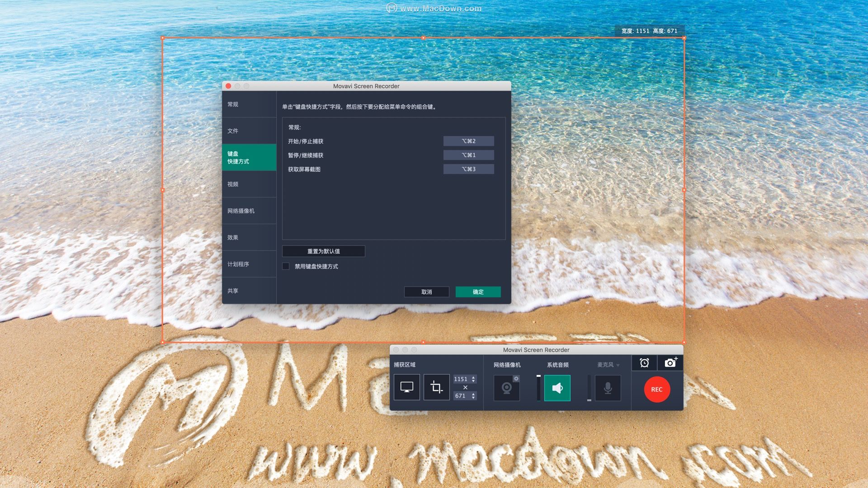Click the 暂停/继续捕获 shortcut field
The width and height of the screenshot is (868, 488).
pos(468,155)
